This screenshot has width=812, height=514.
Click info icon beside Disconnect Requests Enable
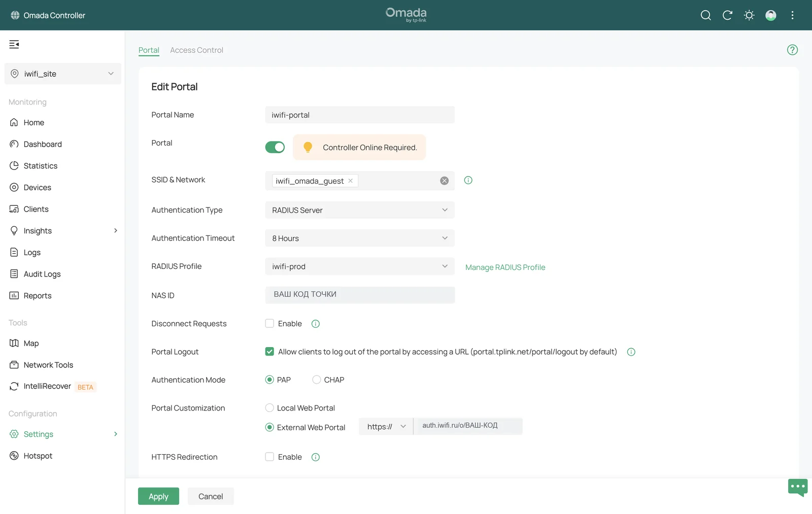pos(316,324)
